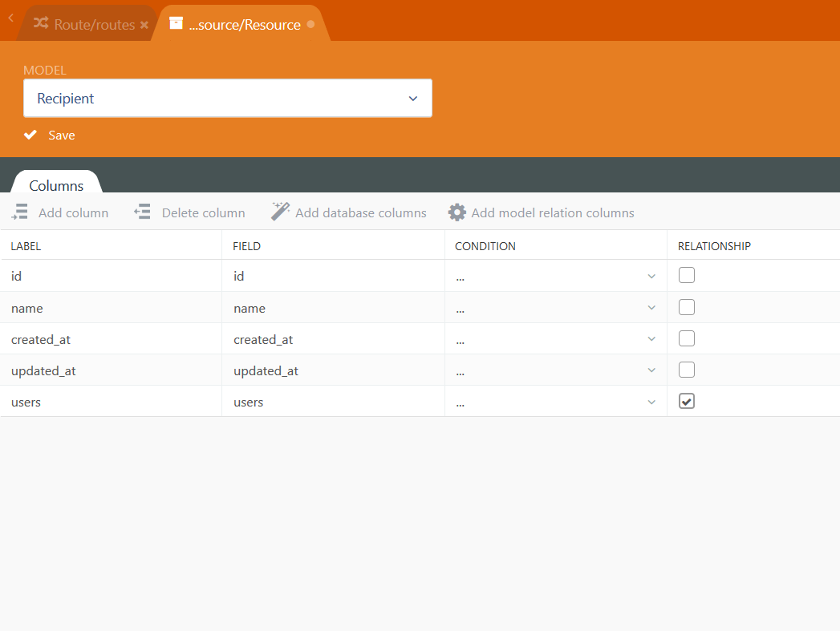Click Add database columns label
The height and width of the screenshot is (631, 840).
click(361, 213)
